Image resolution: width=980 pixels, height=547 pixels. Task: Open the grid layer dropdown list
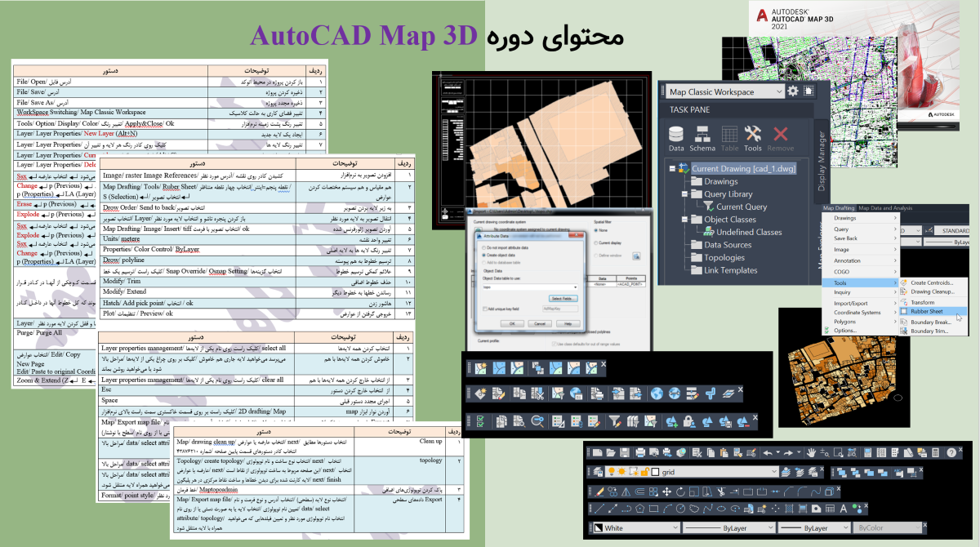tap(773, 472)
